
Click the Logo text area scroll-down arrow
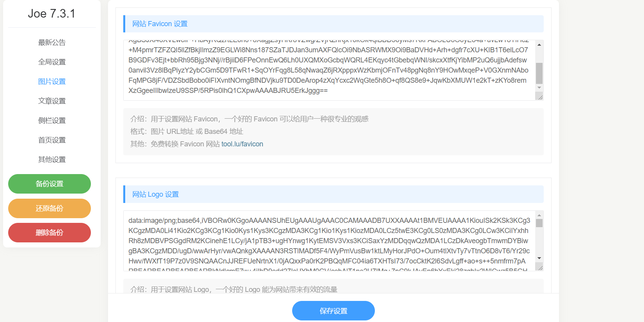pos(539,258)
